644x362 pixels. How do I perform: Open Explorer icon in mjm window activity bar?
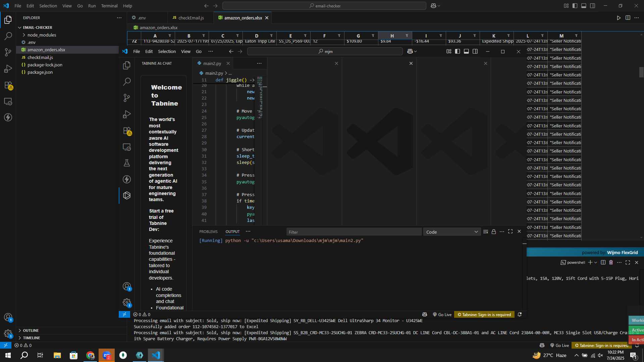tap(127, 65)
